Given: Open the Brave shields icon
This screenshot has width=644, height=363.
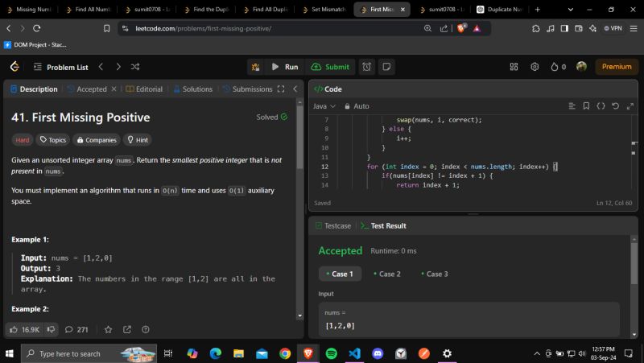Looking at the screenshot, I should pyautogui.click(x=460, y=28).
